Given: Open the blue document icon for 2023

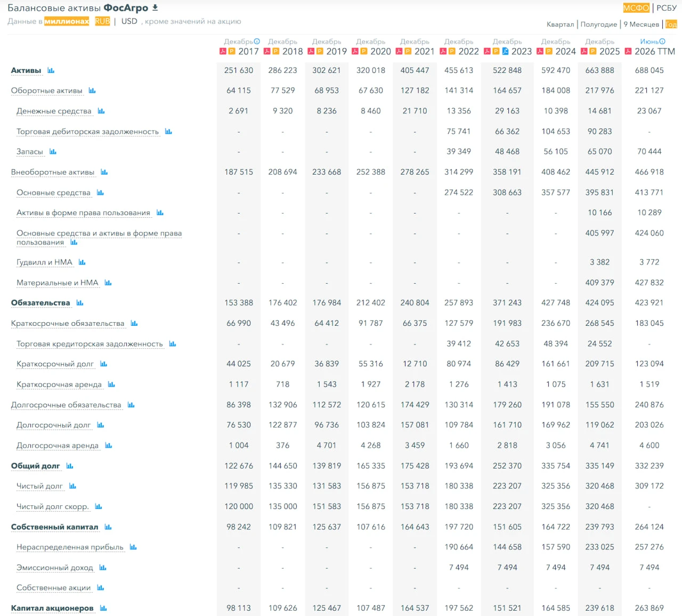Looking at the screenshot, I should pos(505,52).
